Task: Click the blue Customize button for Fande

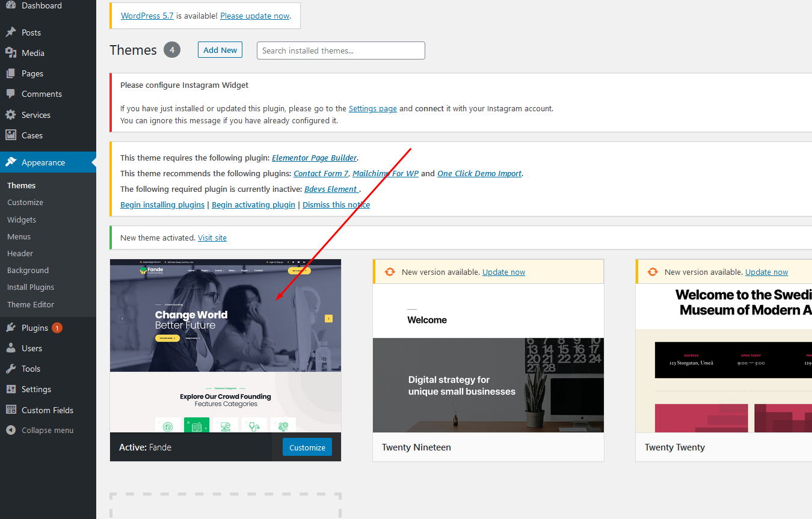Action: pyautogui.click(x=307, y=447)
